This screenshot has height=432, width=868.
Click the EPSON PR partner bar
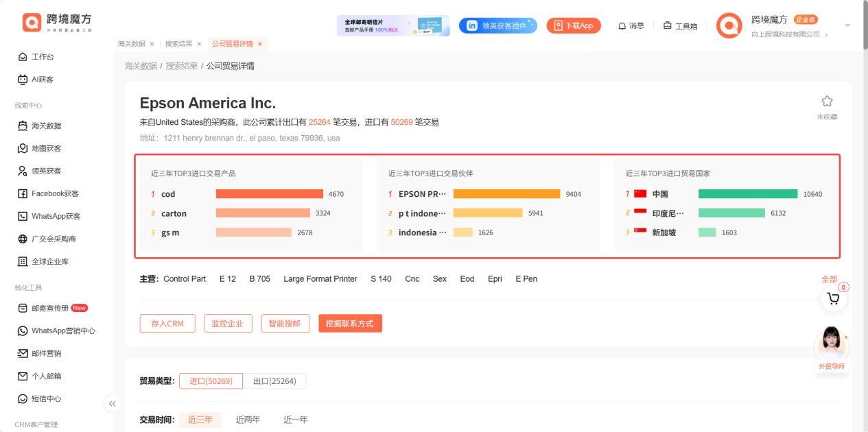(506, 194)
